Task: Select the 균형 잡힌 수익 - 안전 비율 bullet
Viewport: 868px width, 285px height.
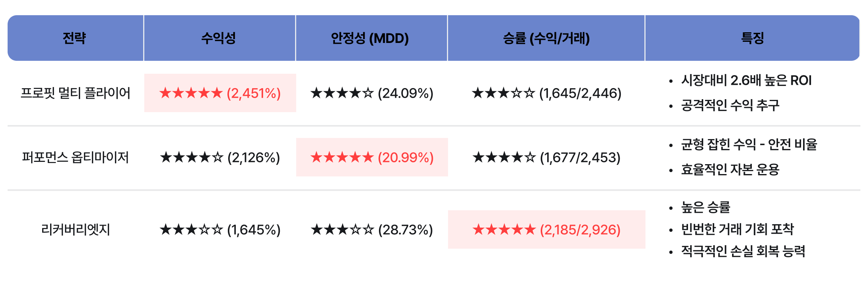Action: point(749,144)
